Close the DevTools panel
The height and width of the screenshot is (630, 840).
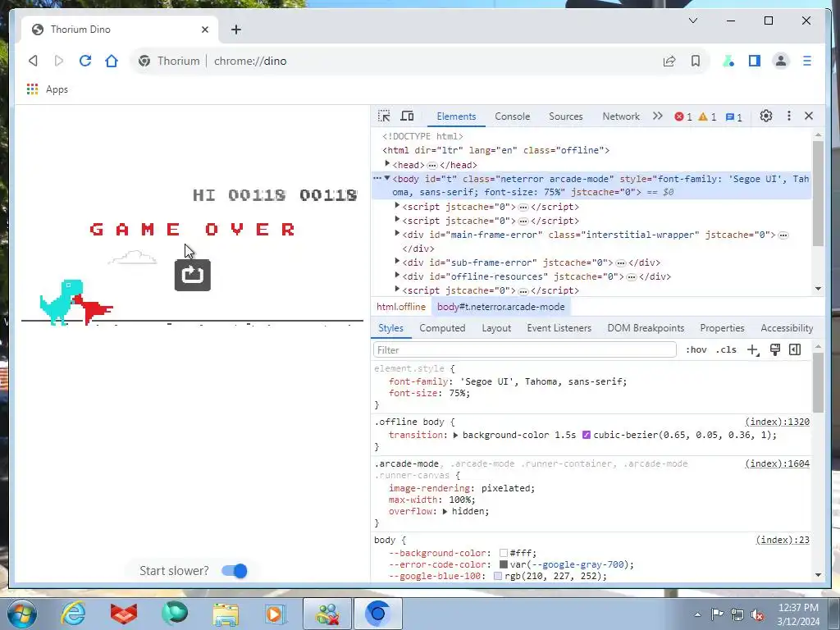point(808,116)
